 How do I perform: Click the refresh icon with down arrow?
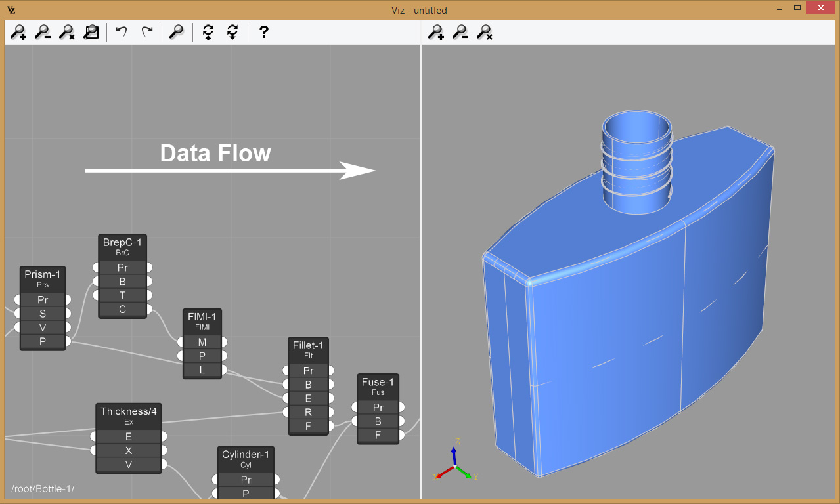click(x=232, y=32)
